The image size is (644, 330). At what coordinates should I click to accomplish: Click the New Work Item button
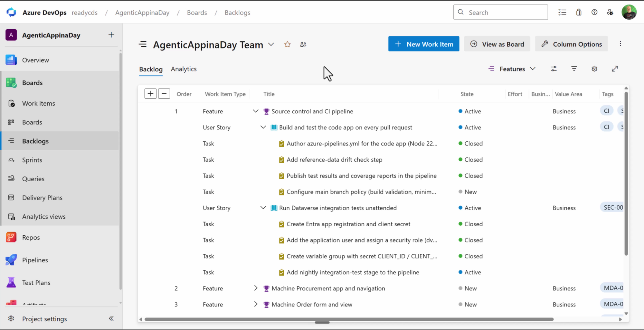[424, 44]
